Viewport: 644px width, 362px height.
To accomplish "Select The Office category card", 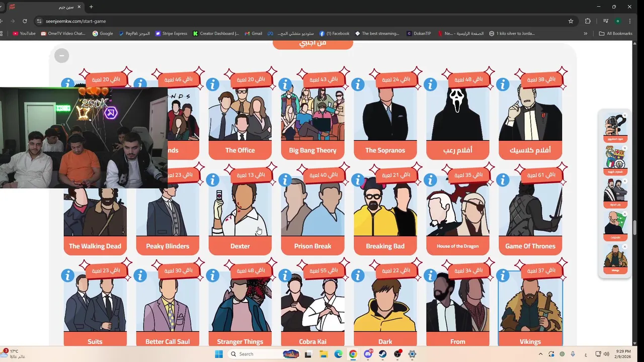I will [x=240, y=120].
